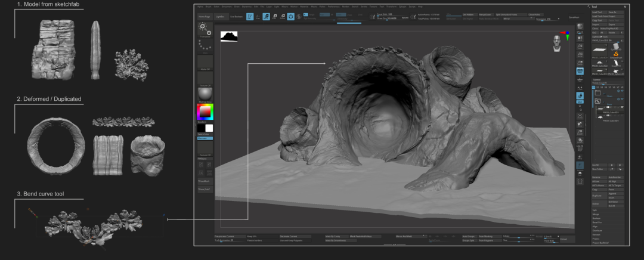Viewport: 644px width, 260px height.
Task: Expand the Clean subtool folder
Action: (598, 92)
